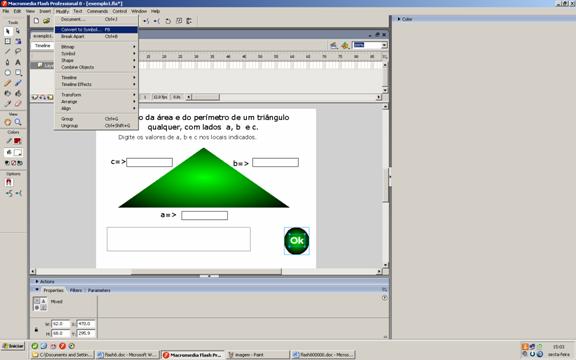The height and width of the screenshot is (360, 576).
Task: Choose the Free Transform tool
Action: point(7,41)
